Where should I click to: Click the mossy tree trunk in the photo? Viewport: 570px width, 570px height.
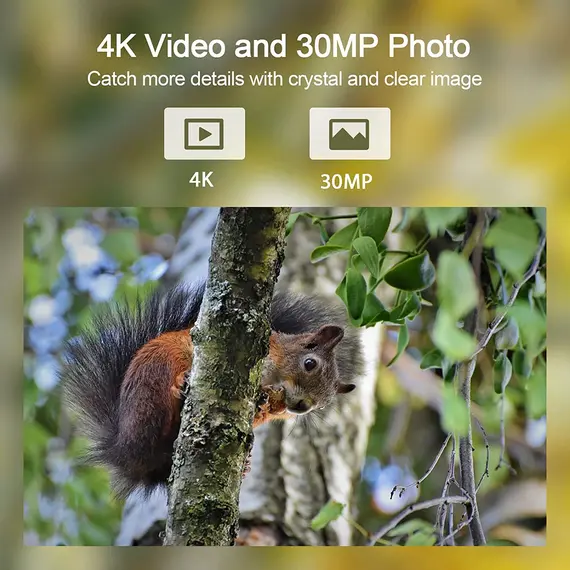[225, 374]
